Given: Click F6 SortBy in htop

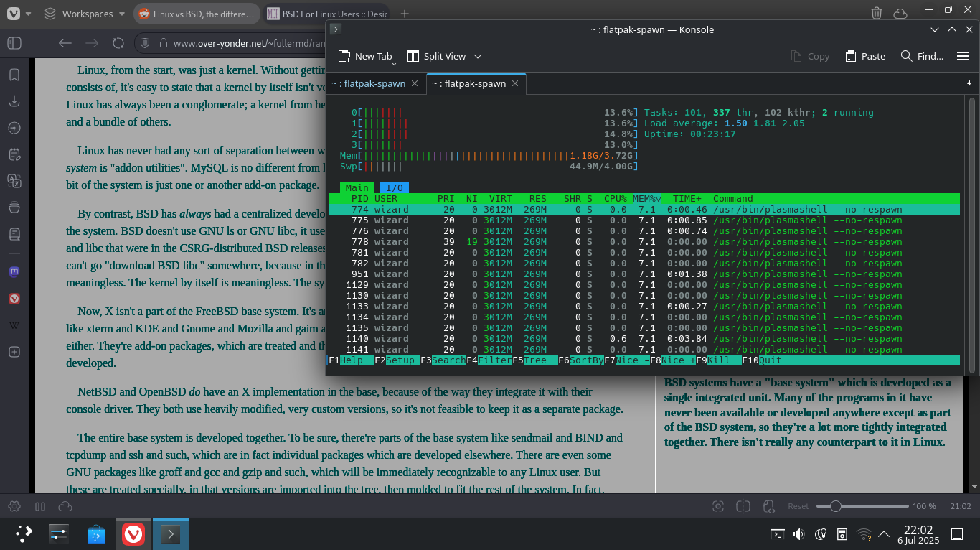Looking at the screenshot, I should pos(581,360).
